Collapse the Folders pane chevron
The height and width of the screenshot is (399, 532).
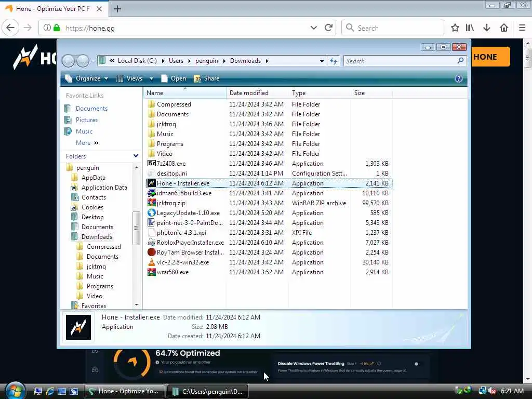(x=136, y=156)
